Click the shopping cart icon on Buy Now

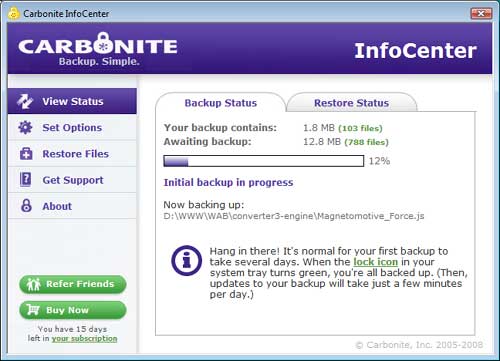[33, 310]
